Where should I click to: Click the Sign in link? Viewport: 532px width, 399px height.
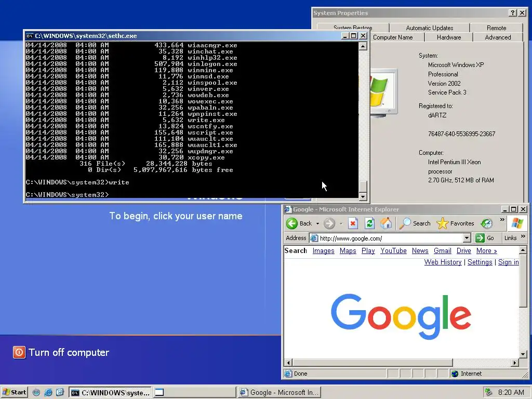(x=508, y=262)
